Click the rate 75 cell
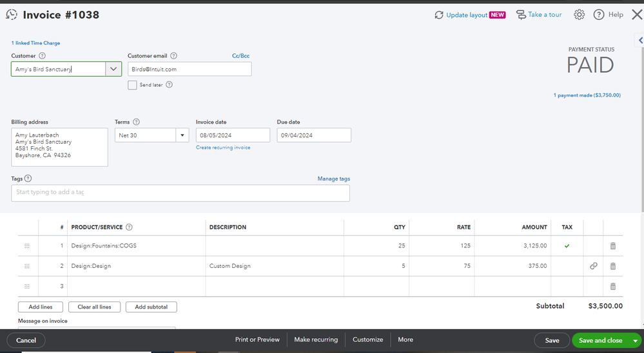The height and width of the screenshot is (353, 644). coord(442,266)
